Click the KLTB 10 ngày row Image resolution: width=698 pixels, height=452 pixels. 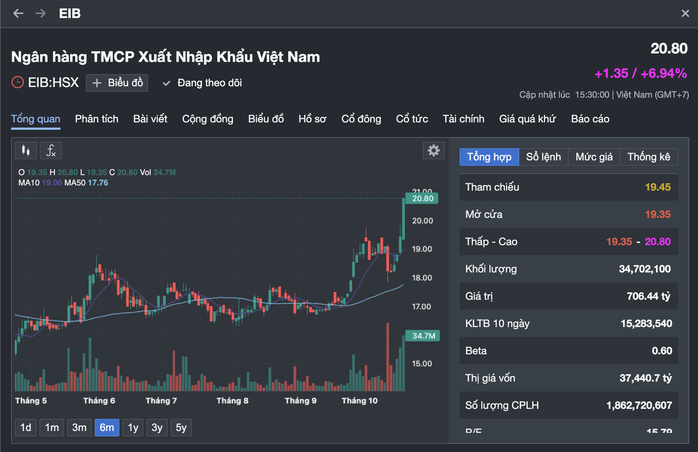tap(568, 323)
